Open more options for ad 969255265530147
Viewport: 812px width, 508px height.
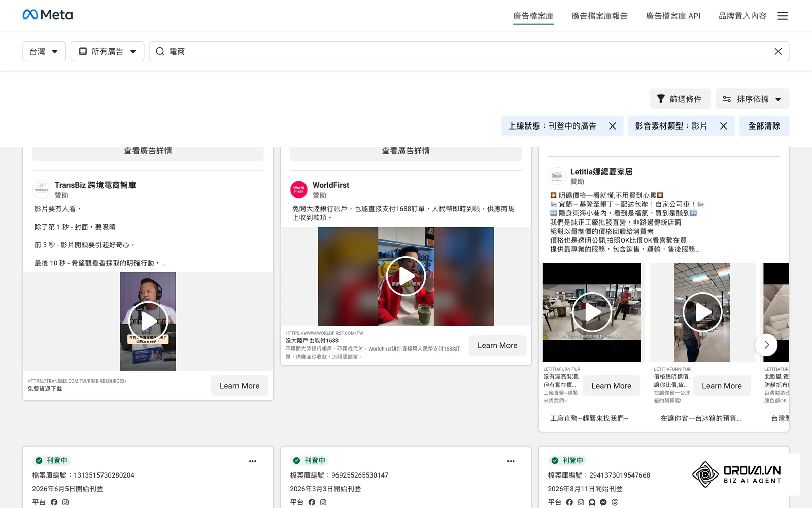[x=511, y=461]
